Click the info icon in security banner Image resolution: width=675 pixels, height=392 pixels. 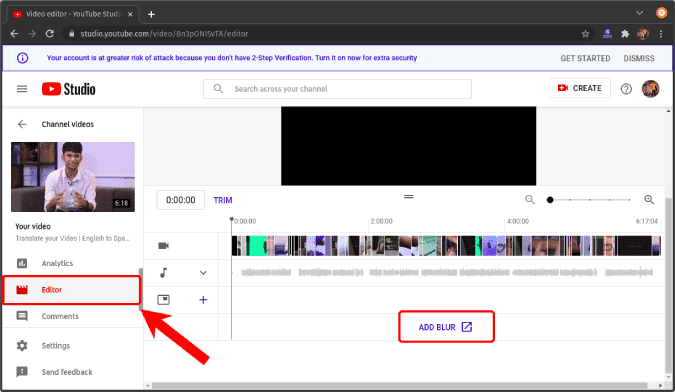[22, 58]
